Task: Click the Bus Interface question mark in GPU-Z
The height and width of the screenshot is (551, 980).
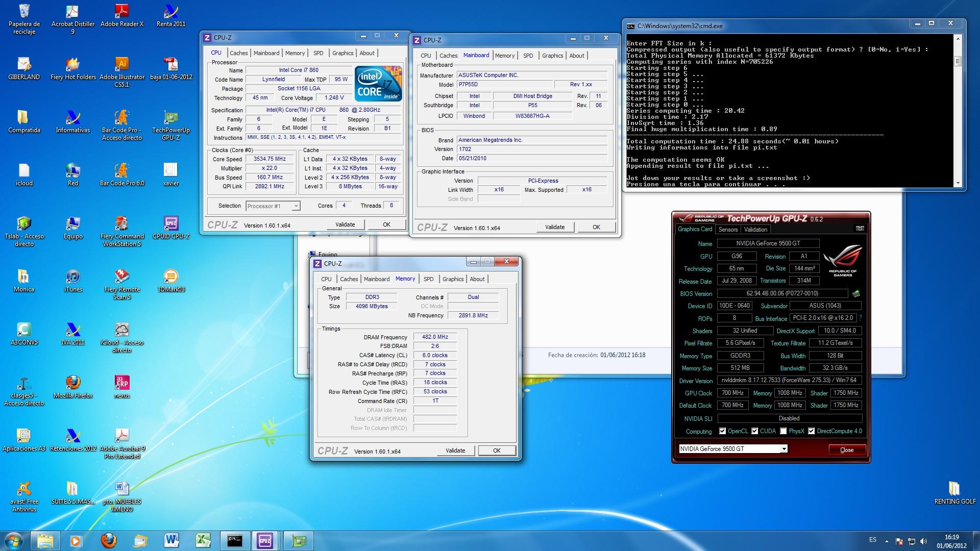Action: click(x=860, y=318)
